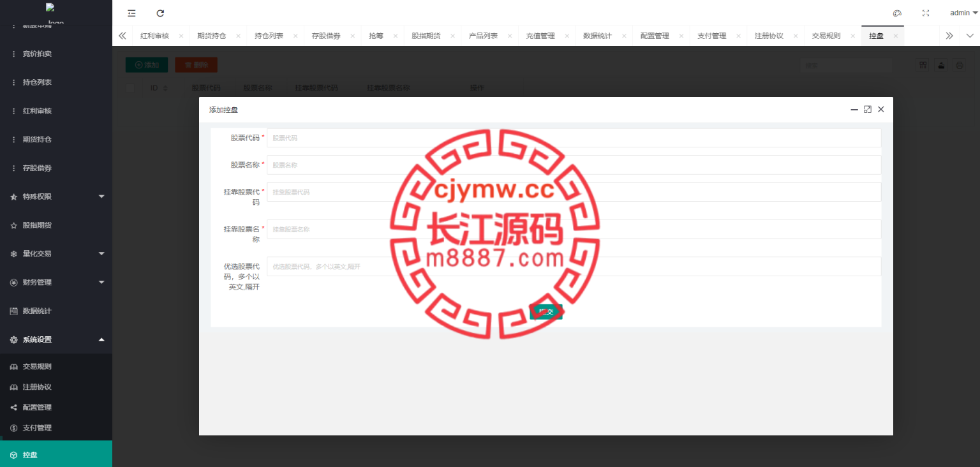Open 配置管理 in the sidebar submenu
This screenshot has width=980, height=467.
tap(56, 408)
